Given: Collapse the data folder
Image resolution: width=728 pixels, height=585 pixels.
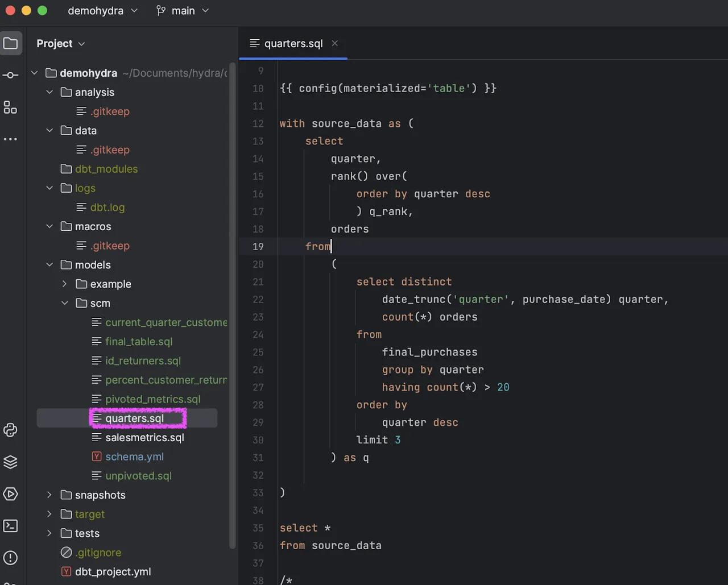Looking at the screenshot, I should [x=50, y=130].
